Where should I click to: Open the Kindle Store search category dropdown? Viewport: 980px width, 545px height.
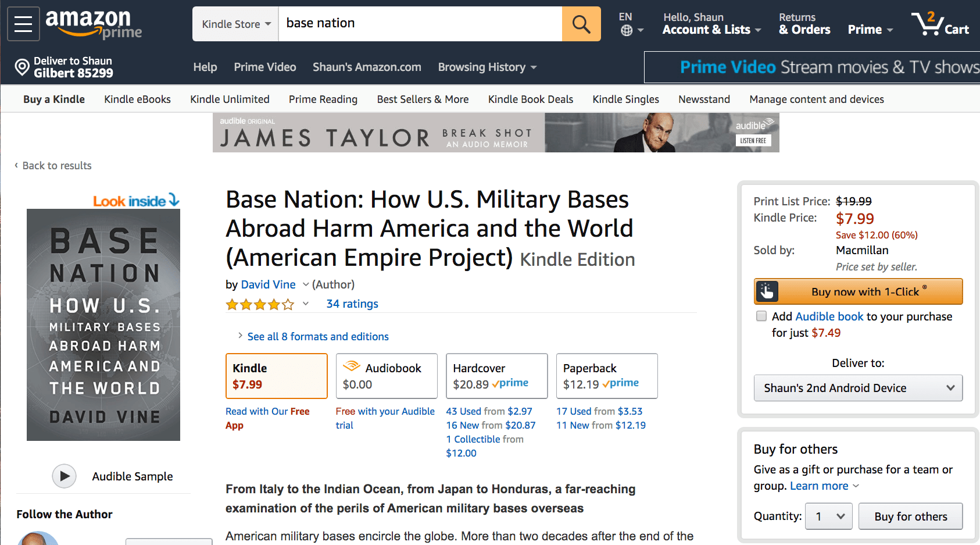click(236, 24)
